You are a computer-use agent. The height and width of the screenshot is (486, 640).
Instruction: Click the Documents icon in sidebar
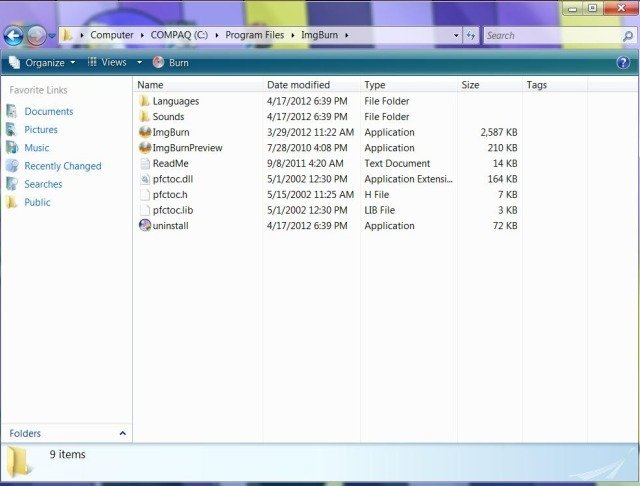tap(12, 111)
